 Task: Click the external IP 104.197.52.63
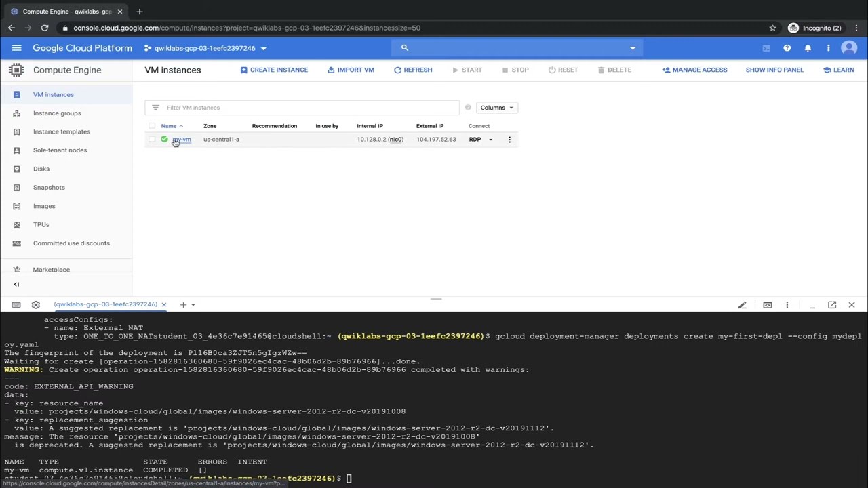(x=436, y=140)
